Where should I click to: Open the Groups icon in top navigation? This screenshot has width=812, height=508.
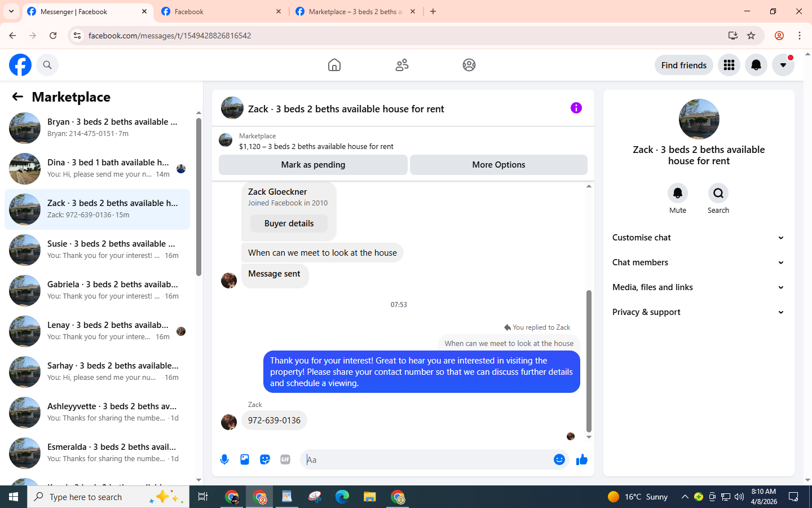469,65
